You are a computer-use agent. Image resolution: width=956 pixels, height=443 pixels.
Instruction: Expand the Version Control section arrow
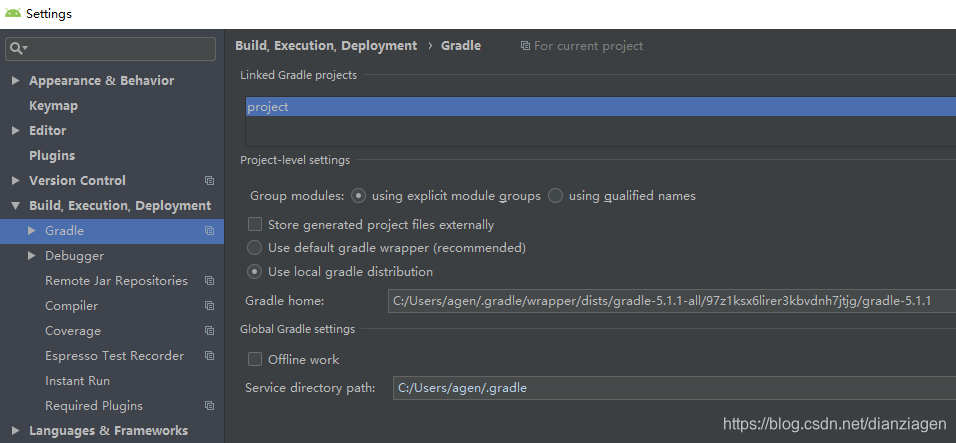pyautogui.click(x=16, y=181)
